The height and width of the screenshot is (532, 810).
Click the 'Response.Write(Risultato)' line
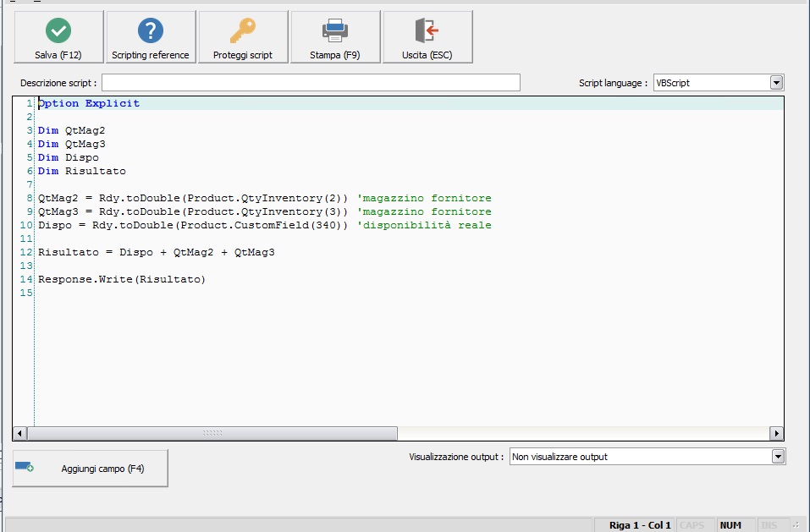point(122,279)
